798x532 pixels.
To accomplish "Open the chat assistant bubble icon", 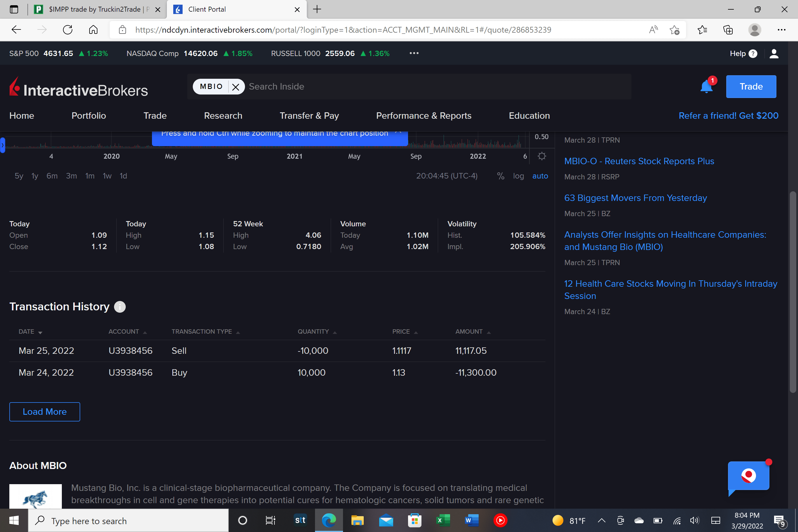I will 748,476.
